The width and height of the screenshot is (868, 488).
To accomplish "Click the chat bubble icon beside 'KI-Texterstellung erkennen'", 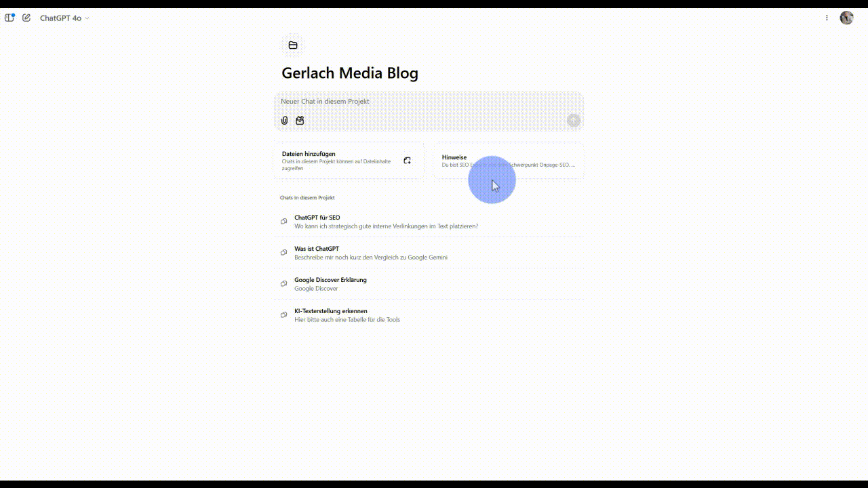I will coord(284,315).
